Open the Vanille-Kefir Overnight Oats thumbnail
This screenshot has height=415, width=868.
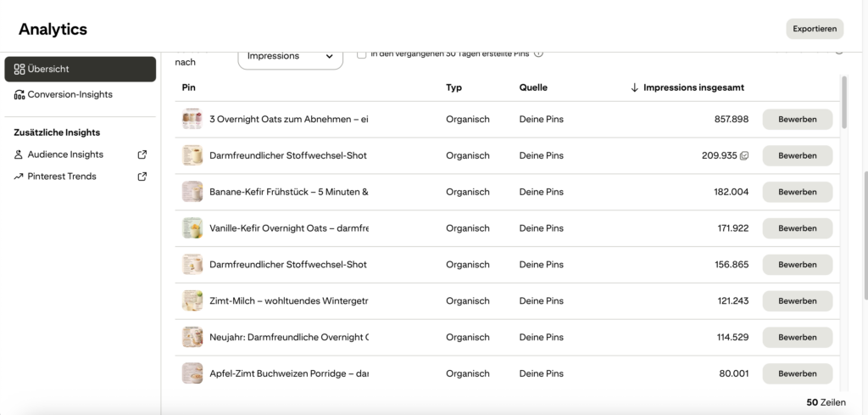click(x=192, y=228)
